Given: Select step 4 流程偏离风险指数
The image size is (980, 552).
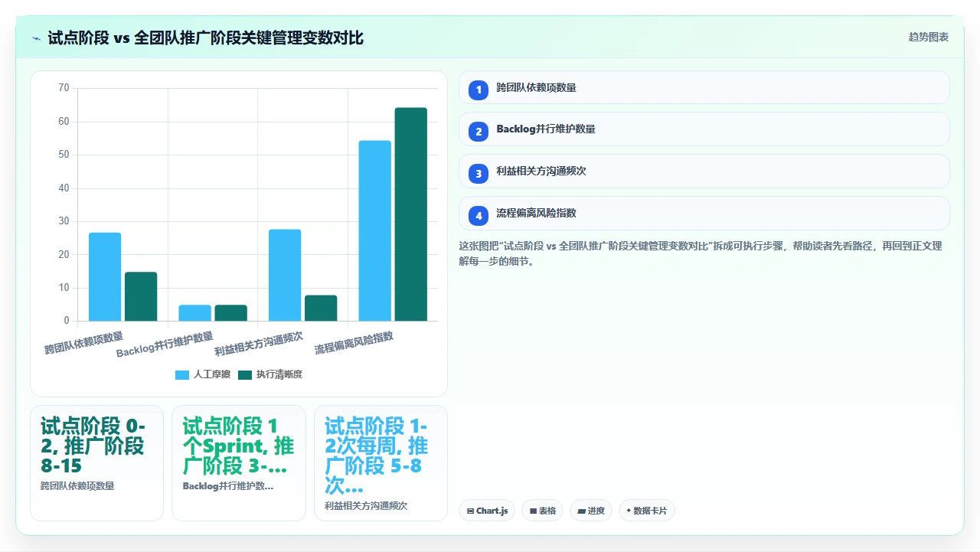Looking at the screenshot, I should click(704, 214).
